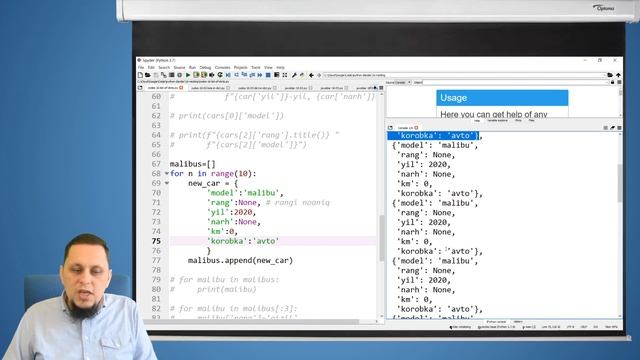Open the File menu

coord(141,67)
